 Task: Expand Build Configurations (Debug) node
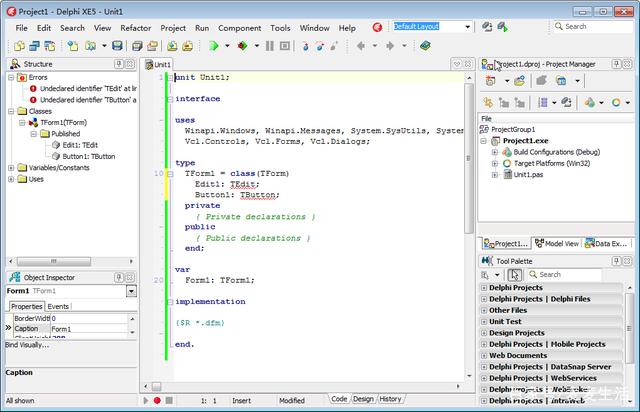click(x=495, y=152)
